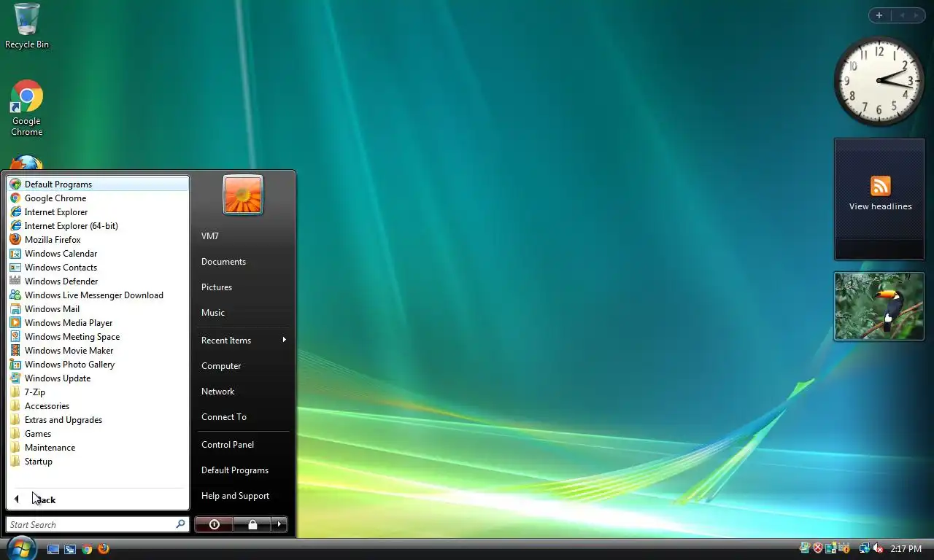Click the Start orb button
Image resolution: width=934 pixels, height=560 pixels.
[20, 548]
